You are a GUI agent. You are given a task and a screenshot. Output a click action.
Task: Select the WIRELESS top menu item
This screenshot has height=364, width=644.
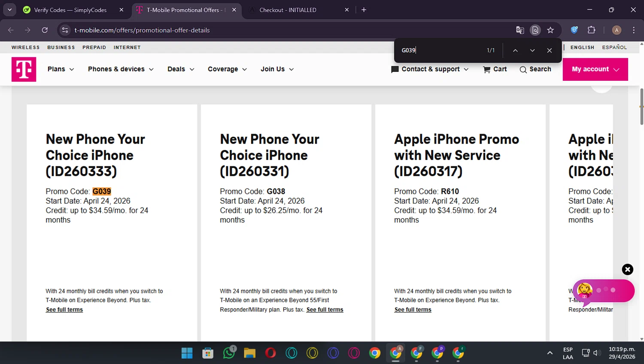pyautogui.click(x=25, y=47)
